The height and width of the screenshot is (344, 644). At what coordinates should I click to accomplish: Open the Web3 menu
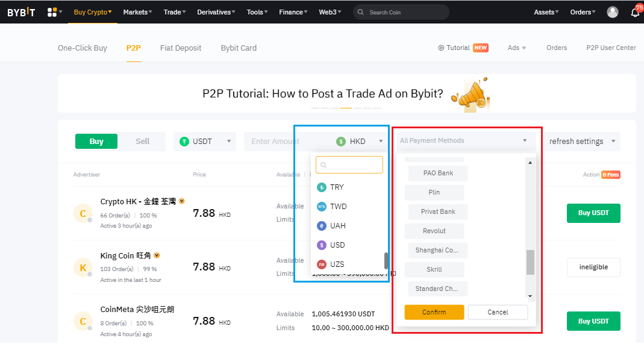pos(330,12)
